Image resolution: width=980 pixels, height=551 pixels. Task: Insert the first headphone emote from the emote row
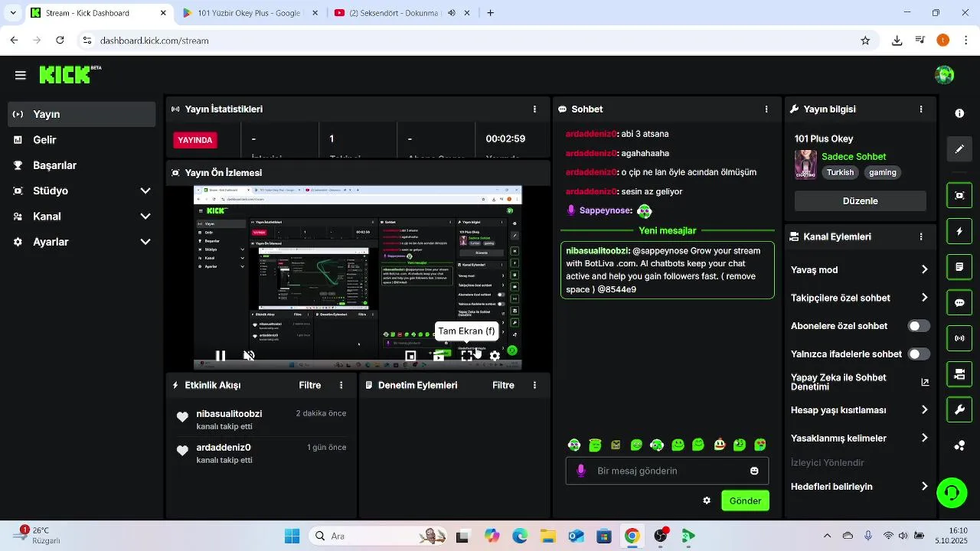[574, 445]
